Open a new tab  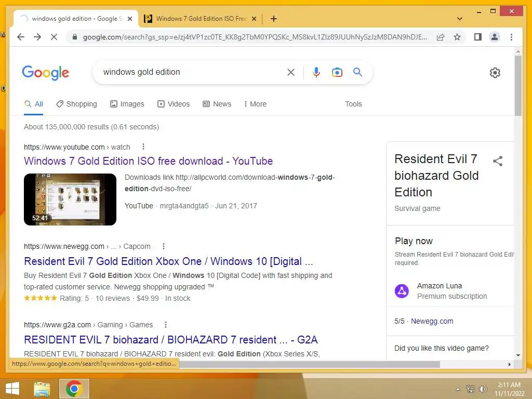coord(274,19)
